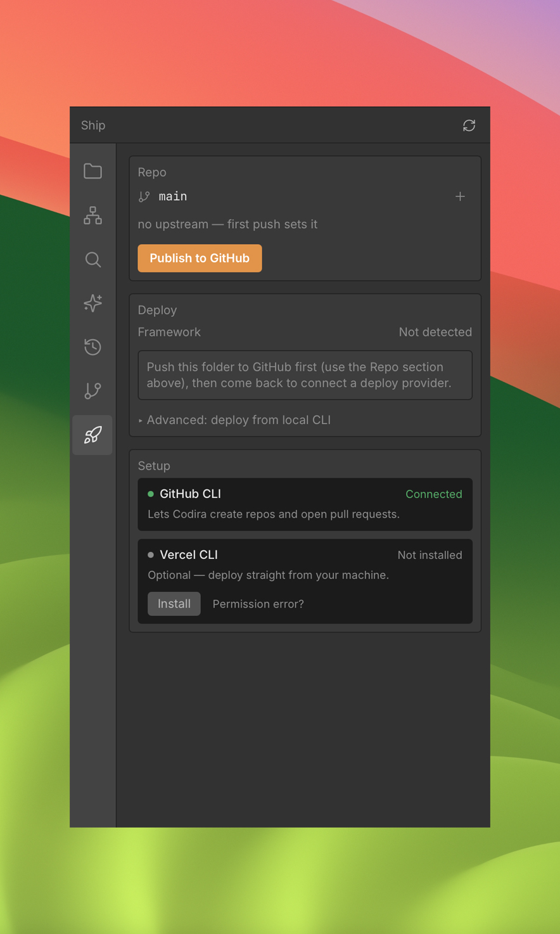560x934 pixels.
Task: Click the Setup section heading
Action: pyautogui.click(x=154, y=466)
